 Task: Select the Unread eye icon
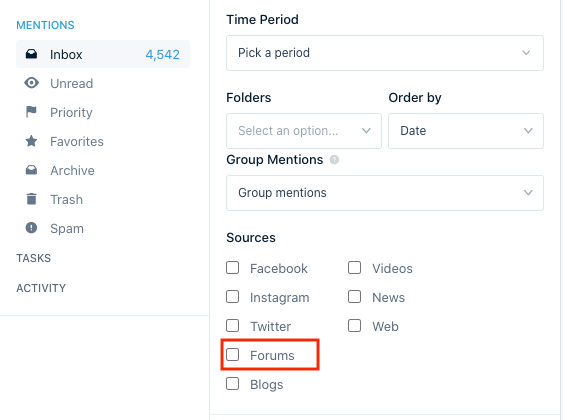coord(31,83)
